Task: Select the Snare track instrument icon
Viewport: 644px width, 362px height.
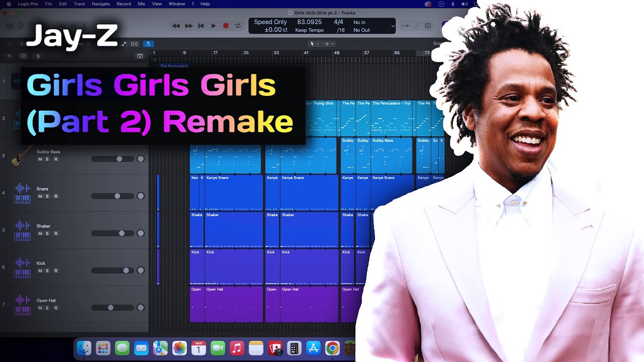Action: click(x=22, y=193)
